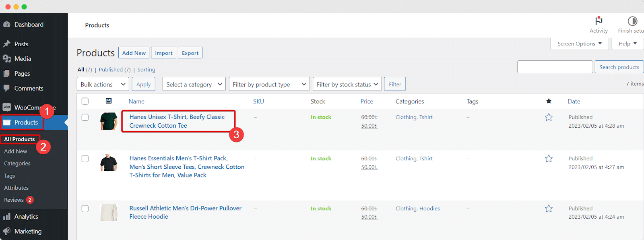The height and width of the screenshot is (240, 644).
Task: Select checkbox for Russell Athletic Hoodie row
Action: point(85,209)
